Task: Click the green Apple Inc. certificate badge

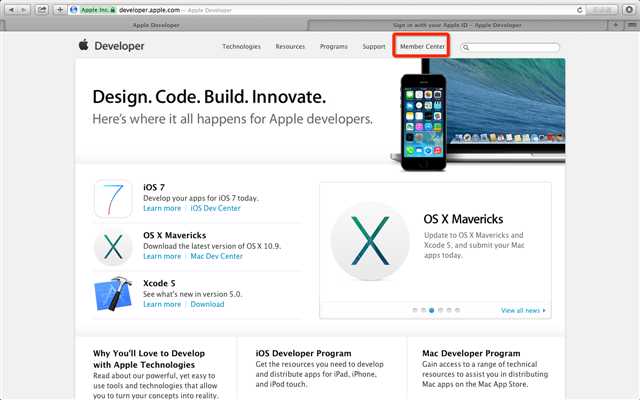Action: [x=98, y=10]
